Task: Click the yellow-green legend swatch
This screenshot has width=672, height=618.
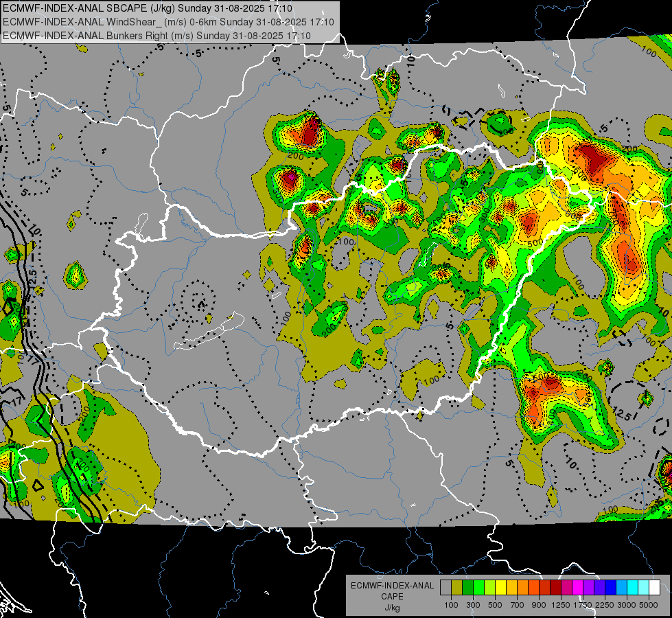Action: click(489, 588)
